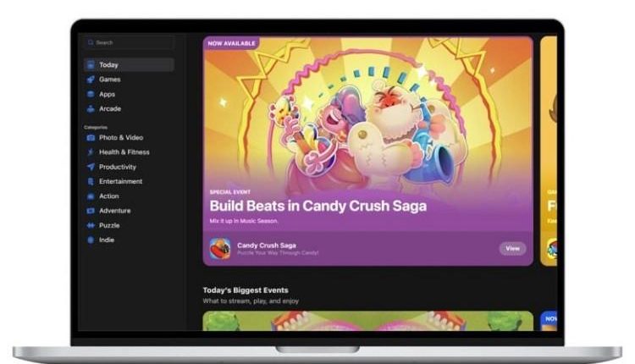Click the Photo & Video camera icon

tap(91, 138)
